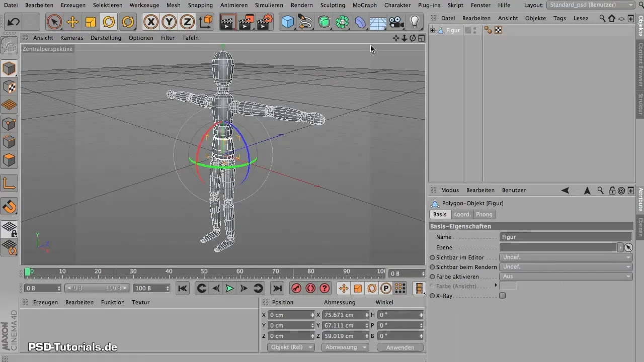This screenshot has height=362, width=644.
Task: Click the Name field Figur
Action: pos(566,237)
